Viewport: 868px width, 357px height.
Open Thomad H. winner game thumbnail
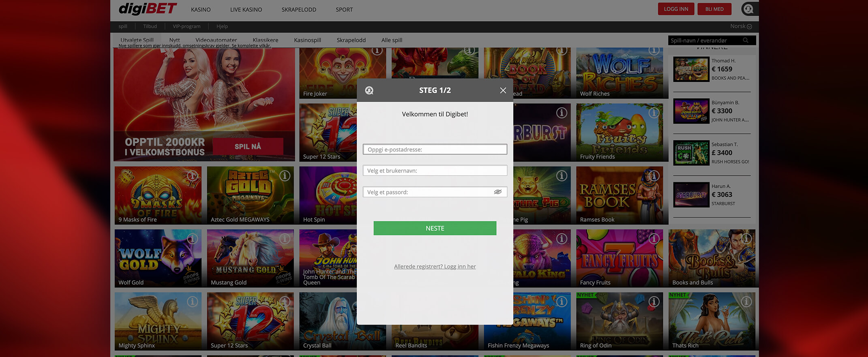pyautogui.click(x=691, y=69)
